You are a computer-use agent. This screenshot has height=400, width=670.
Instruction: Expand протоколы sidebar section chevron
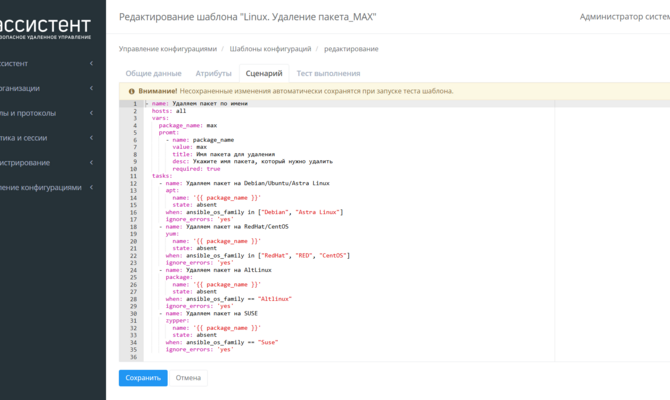pos(91,113)
